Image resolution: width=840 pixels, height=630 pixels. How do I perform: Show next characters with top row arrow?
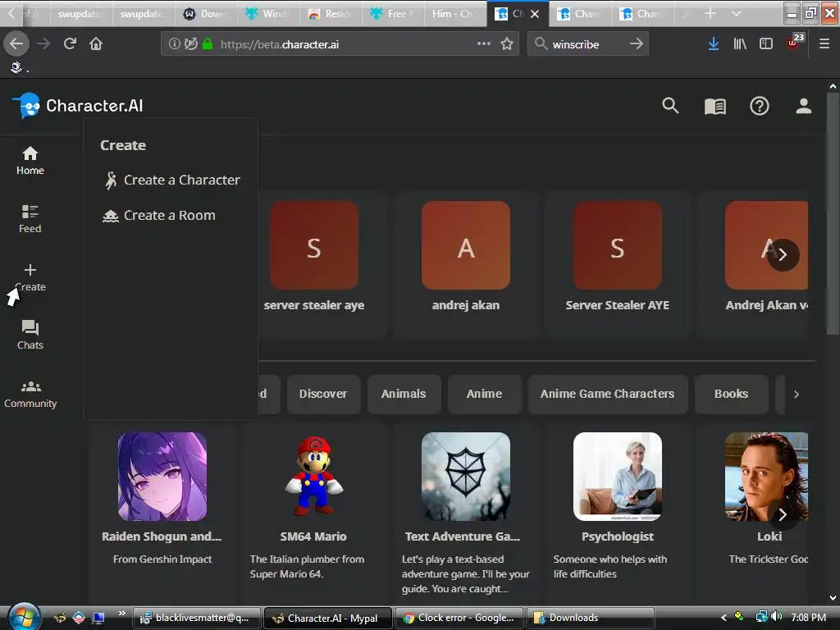click(783, 255)
